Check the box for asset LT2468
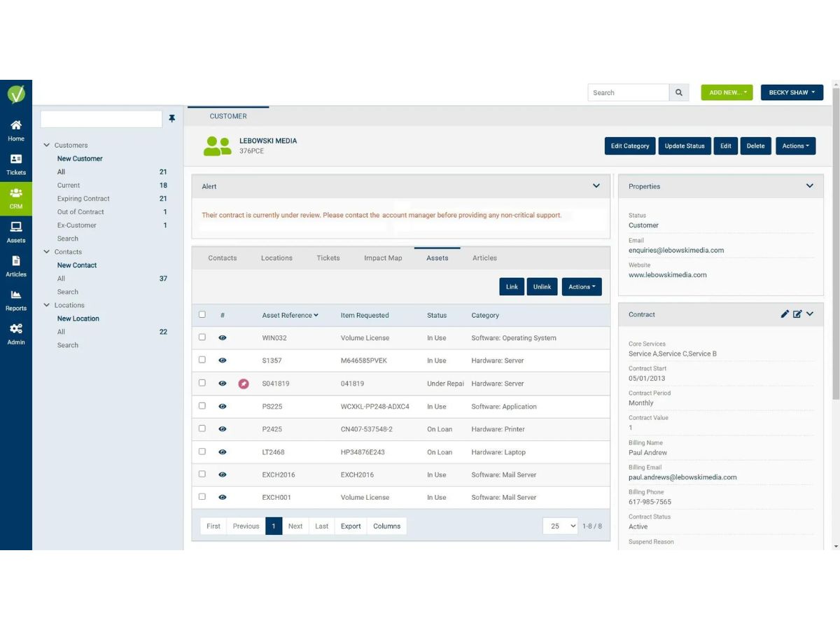Image resolution: width=840 pixels, height=630 pixels. tap(202, 451)
